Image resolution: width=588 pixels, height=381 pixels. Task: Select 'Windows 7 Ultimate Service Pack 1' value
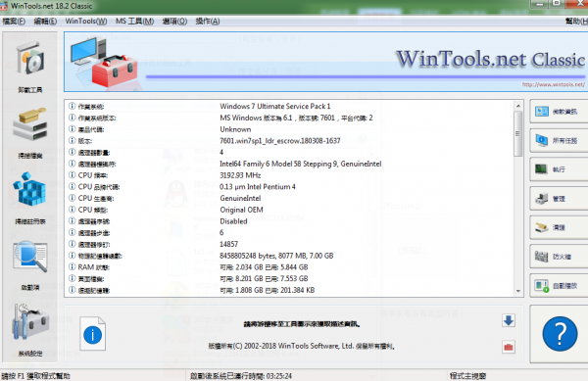274,106
